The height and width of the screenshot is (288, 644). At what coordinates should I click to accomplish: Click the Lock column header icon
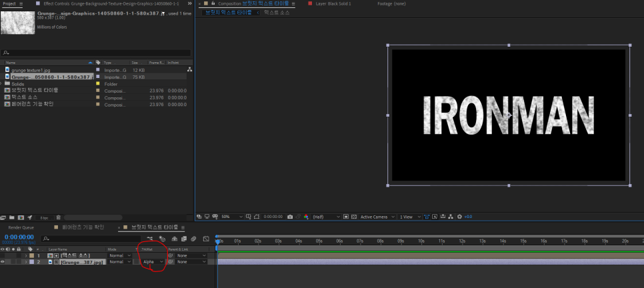(19, 249)
